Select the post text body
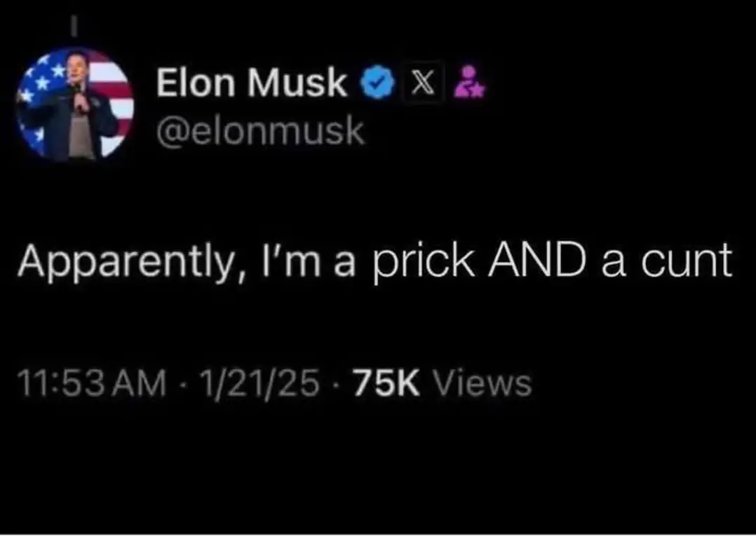The width and height of the screenshot is (756, 536). pos(374,263)
